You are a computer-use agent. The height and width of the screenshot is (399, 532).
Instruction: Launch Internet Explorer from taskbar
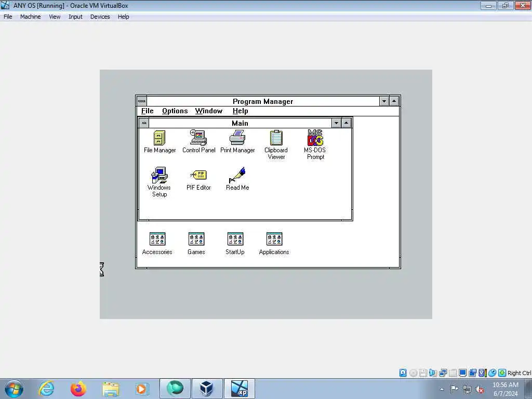(46, 389)
